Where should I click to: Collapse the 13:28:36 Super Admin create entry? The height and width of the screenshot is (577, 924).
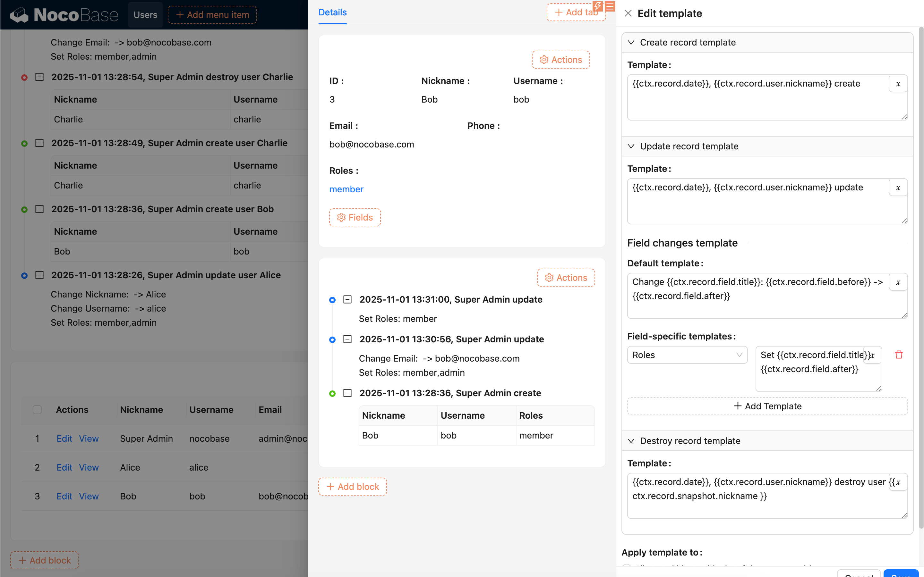[347, 393]
